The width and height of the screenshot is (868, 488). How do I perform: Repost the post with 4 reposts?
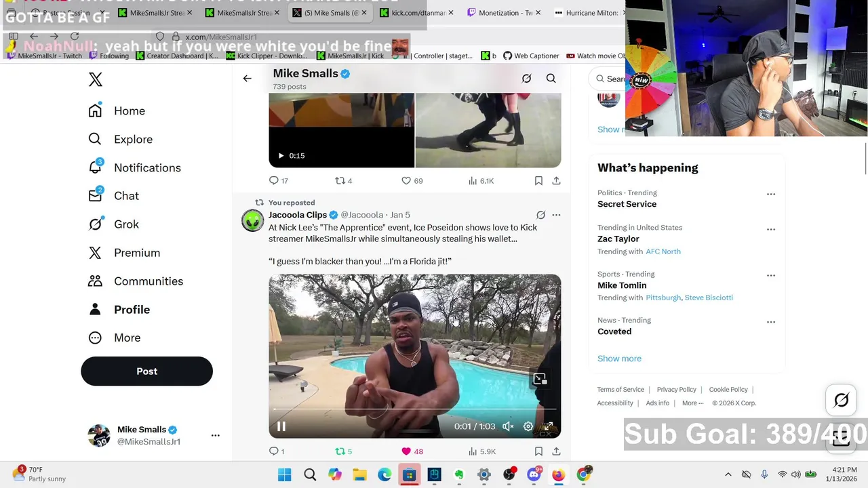(x=344, y=181)
